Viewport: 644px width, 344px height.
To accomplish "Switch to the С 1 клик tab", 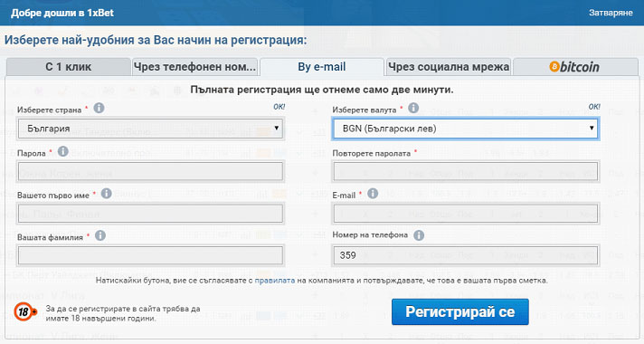I will 68,67.
